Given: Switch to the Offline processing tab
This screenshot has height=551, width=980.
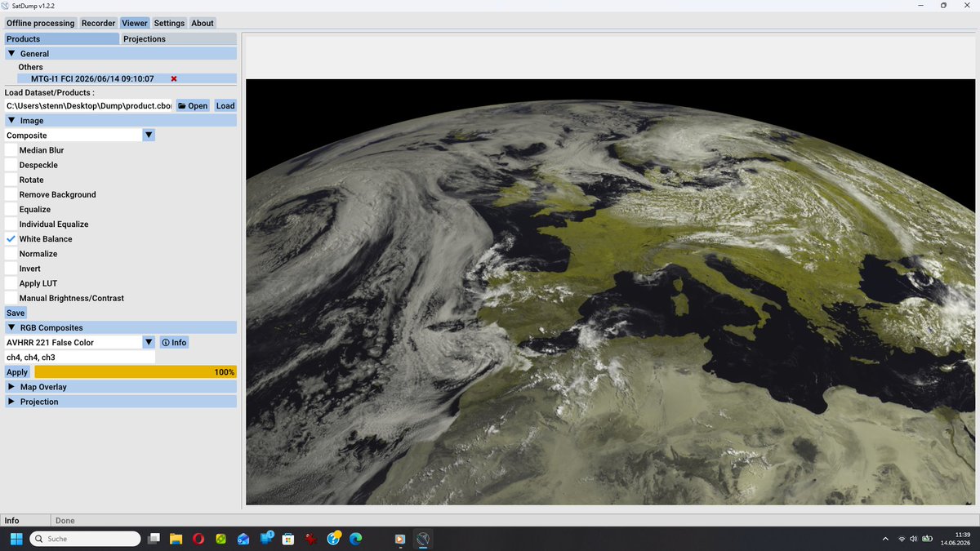Looking at the screenshot, I should tap(40, 23).
